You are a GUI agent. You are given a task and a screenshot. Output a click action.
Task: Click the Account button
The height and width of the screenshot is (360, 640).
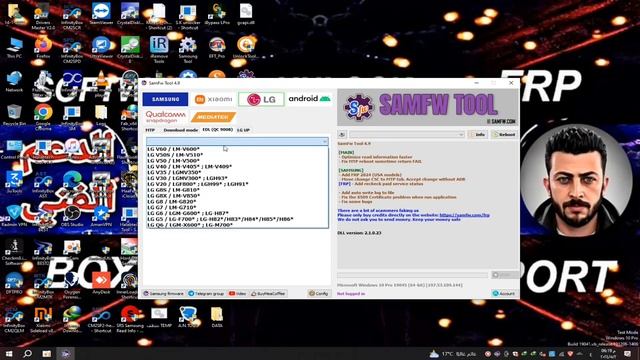click(504, 293)
